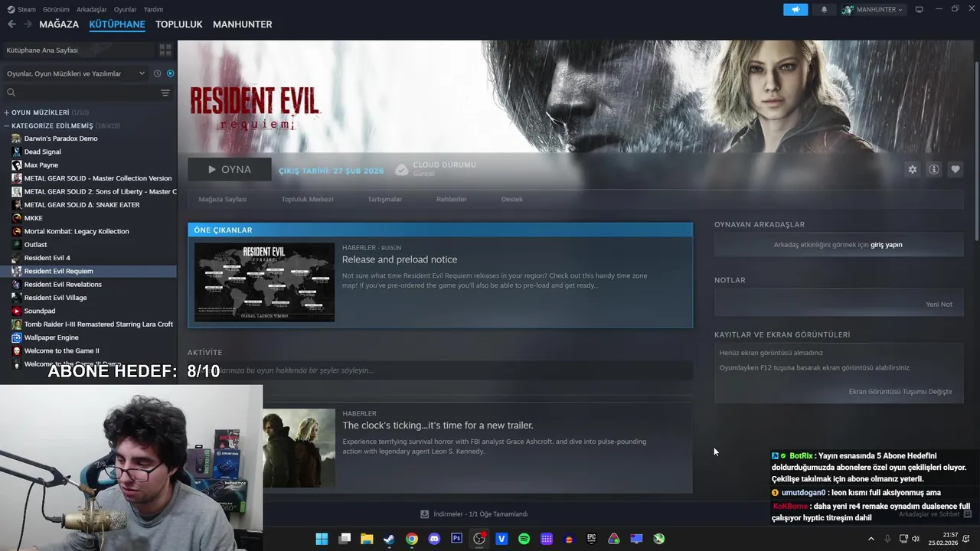Create a new note with Yeni Not
Screen dimensions: 980x551
pyautogui.click(x=939, y=305)
